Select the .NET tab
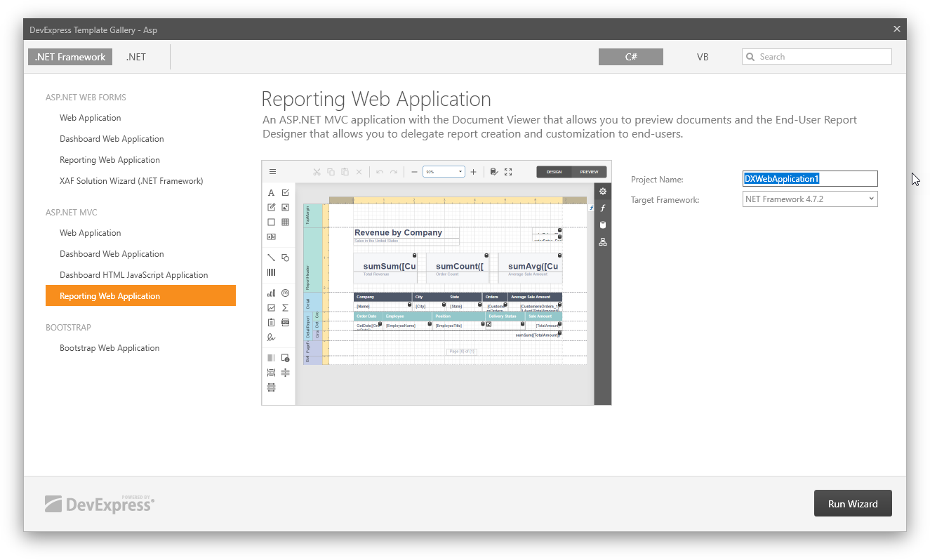The width and height of the screenshot is (930, 560). tap(136, 57)
